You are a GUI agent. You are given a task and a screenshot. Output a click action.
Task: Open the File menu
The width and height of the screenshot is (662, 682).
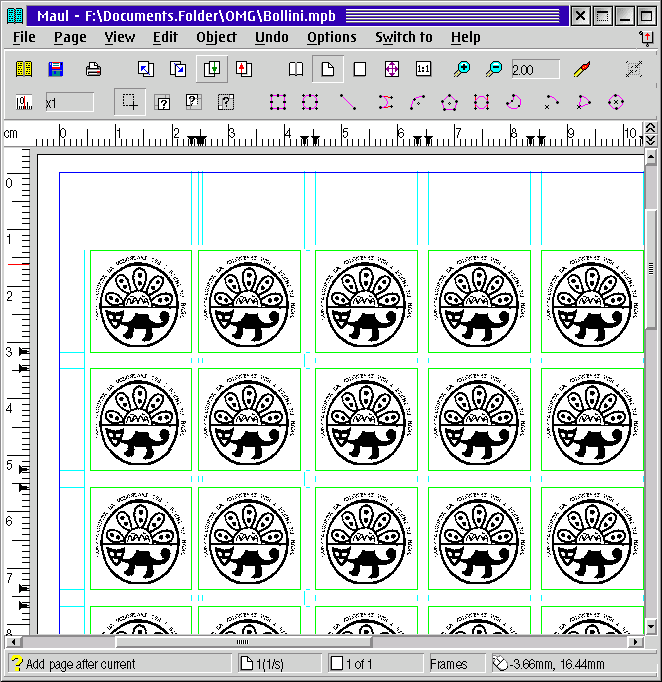(x=24, y=37)
